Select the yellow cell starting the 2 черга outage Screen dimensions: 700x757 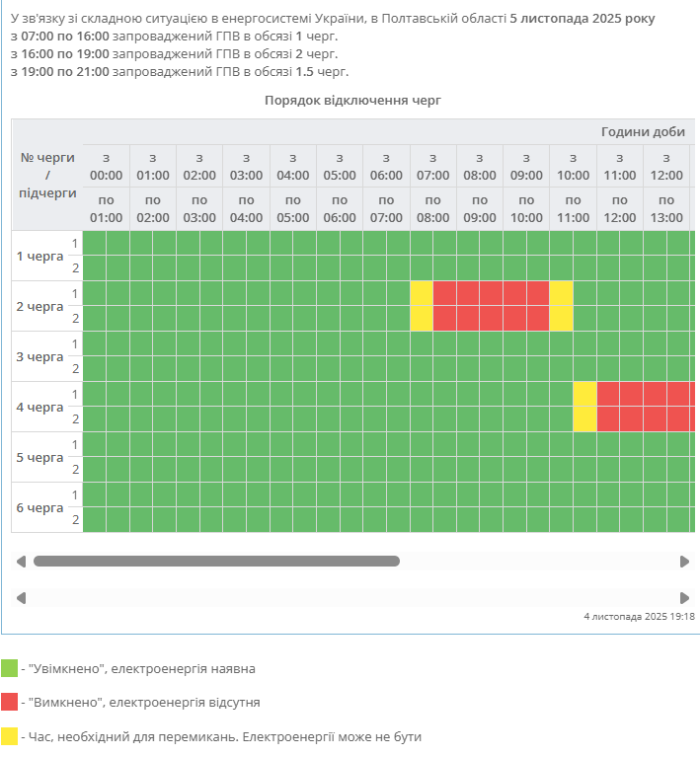coord(422,306)
